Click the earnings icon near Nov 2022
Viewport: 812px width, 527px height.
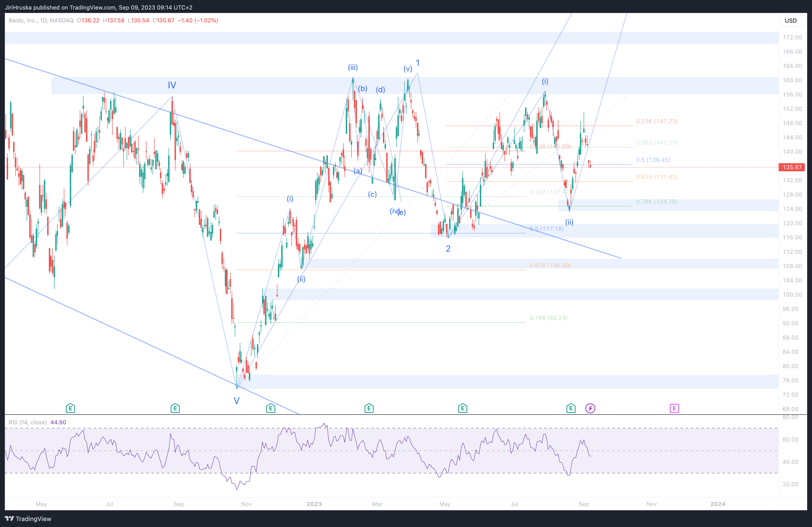(271, 408)
